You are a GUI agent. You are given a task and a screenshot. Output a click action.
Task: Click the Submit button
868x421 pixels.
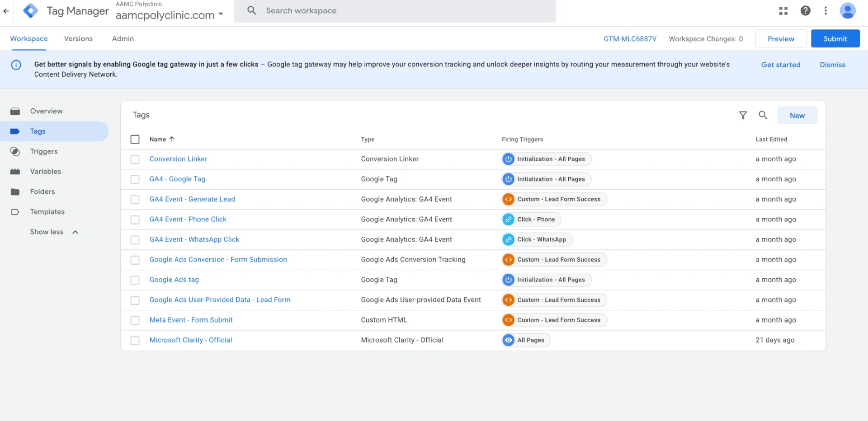click(835, 39)
